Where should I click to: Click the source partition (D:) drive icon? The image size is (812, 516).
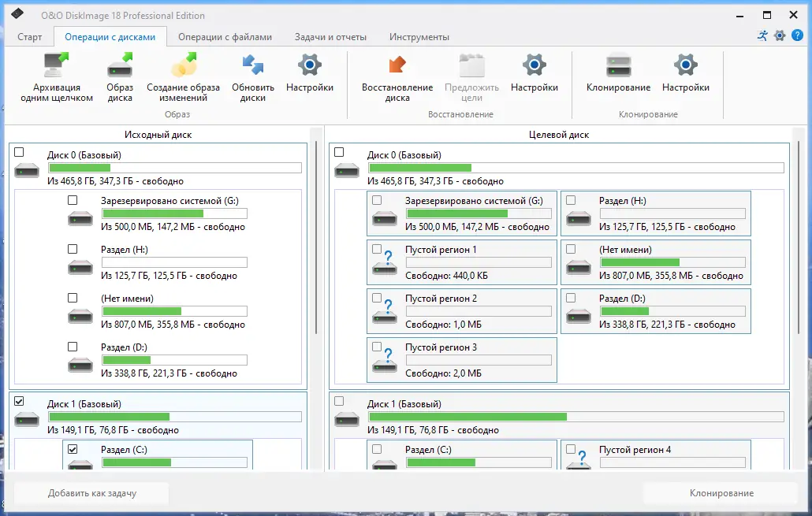click(x=80, y=366)
